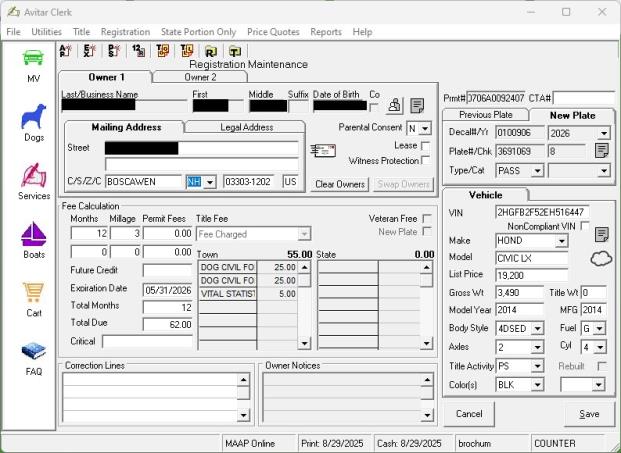Click the Owner Notices down arrow
This screenshot has height=453, width=621.
pos(427,415)
